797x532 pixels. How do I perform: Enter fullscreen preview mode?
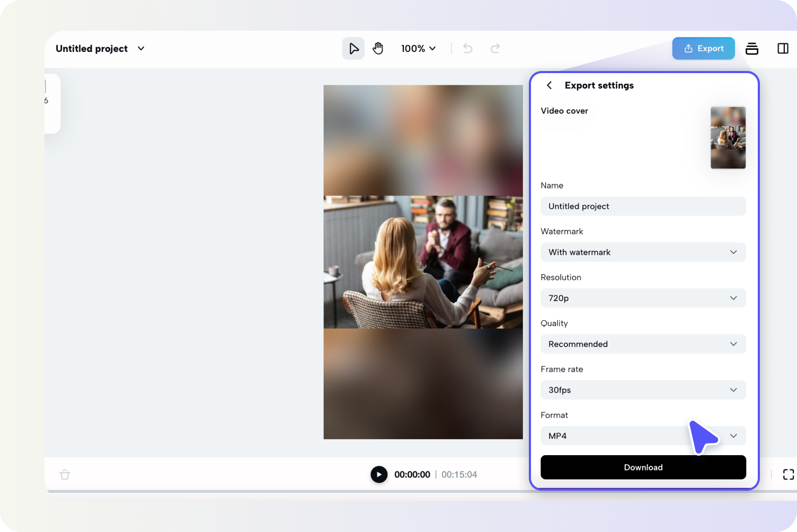coord(789,474)
